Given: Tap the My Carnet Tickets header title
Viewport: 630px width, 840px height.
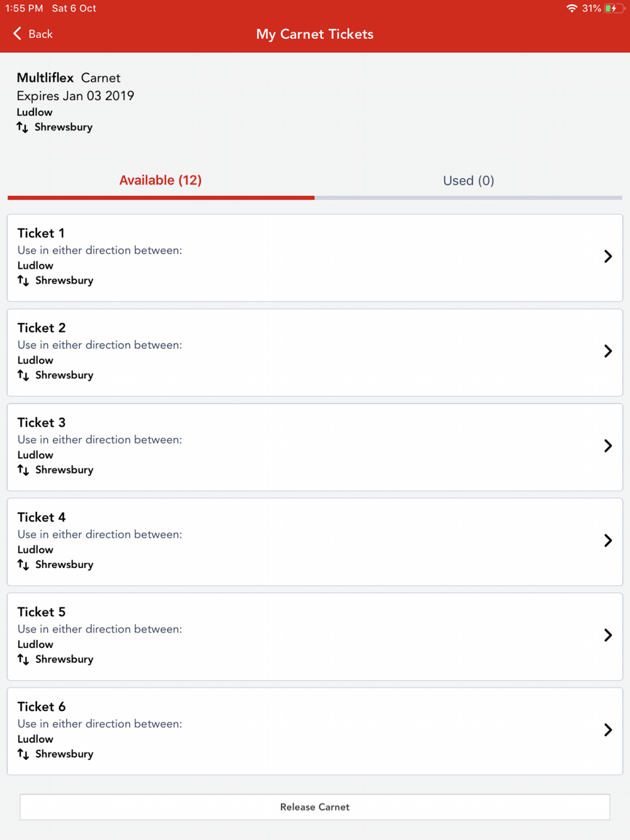Looking at the screenshot, I should tap(315, 34).
